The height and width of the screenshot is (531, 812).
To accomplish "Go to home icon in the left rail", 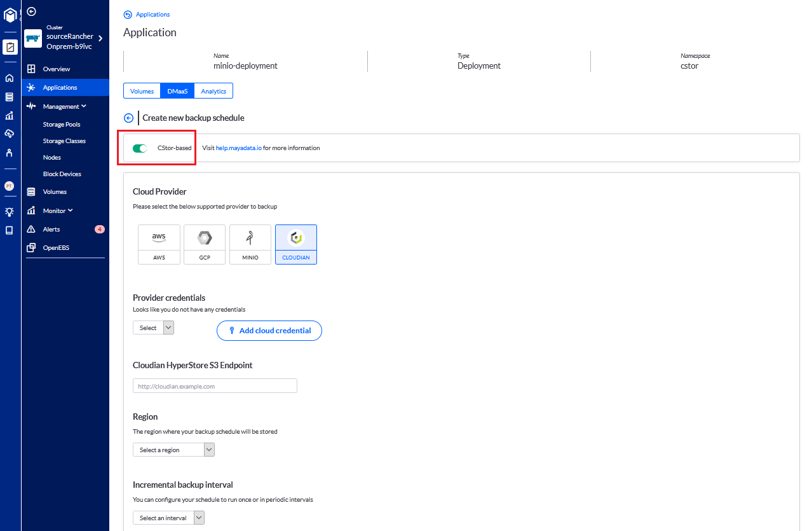I will click(x=10, y=78).
